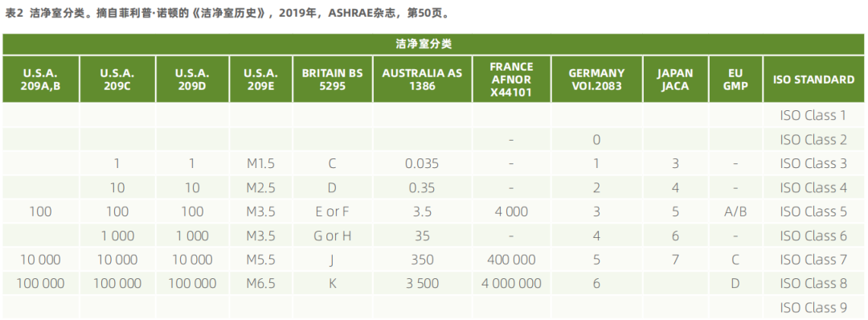
Task: Click the BRITAIN BS 5295 header cell
Action: point(332,79)
